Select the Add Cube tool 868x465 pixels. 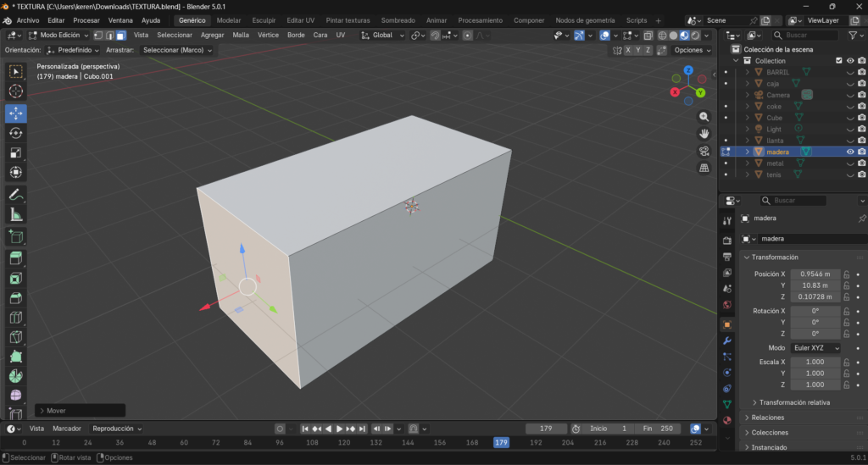(x=15, y=236)
